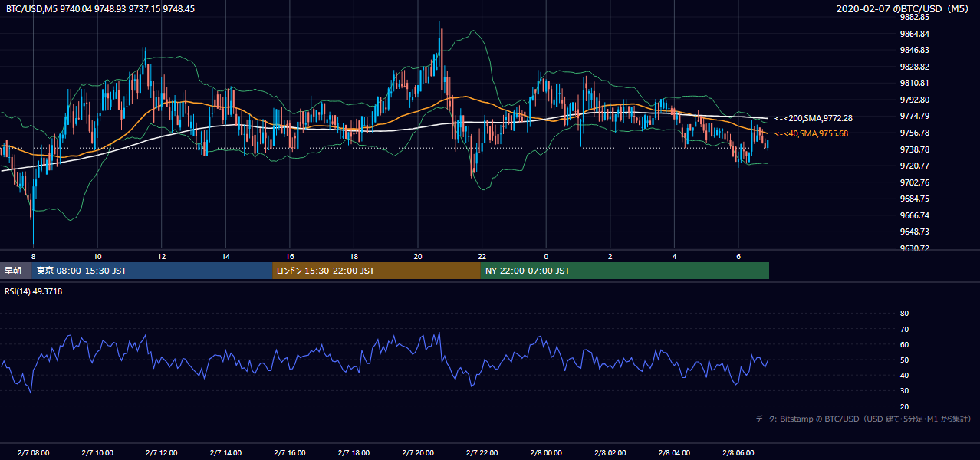This screenshot has height=460, width=980.
Task: Click the hour 10 label under the price chart
Action: (97, 257)
